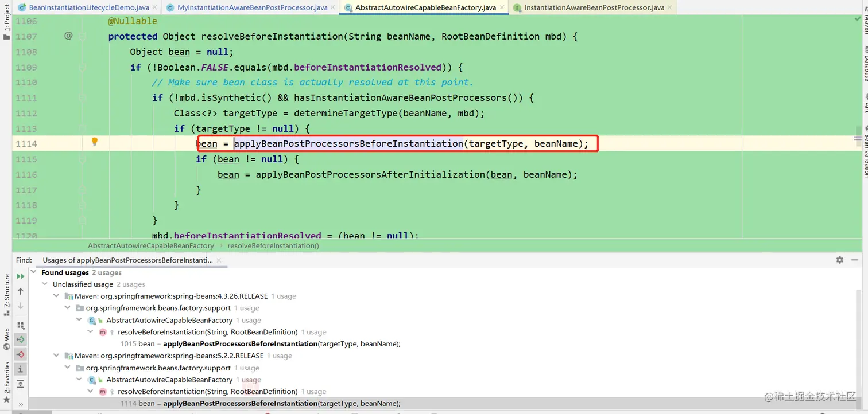Viewport: 868px width, 414px height.
Task: Click the expand/collapse all tree icon
Action: point(21,384)
